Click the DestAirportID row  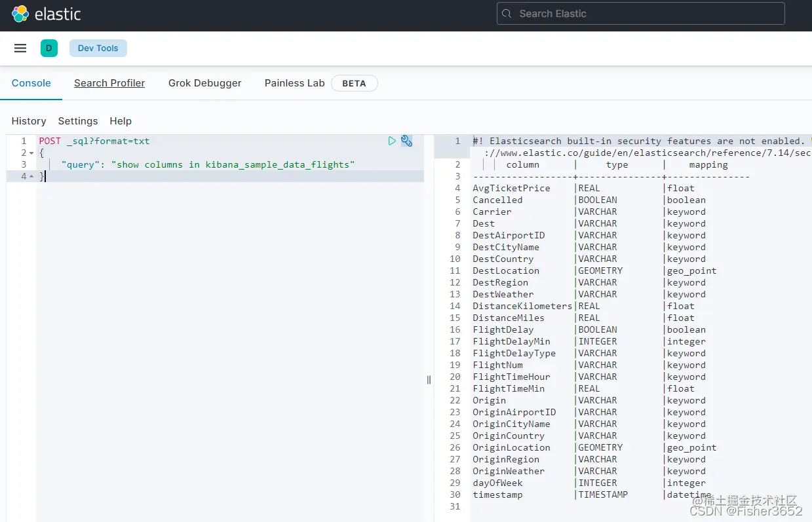[589, 235]
